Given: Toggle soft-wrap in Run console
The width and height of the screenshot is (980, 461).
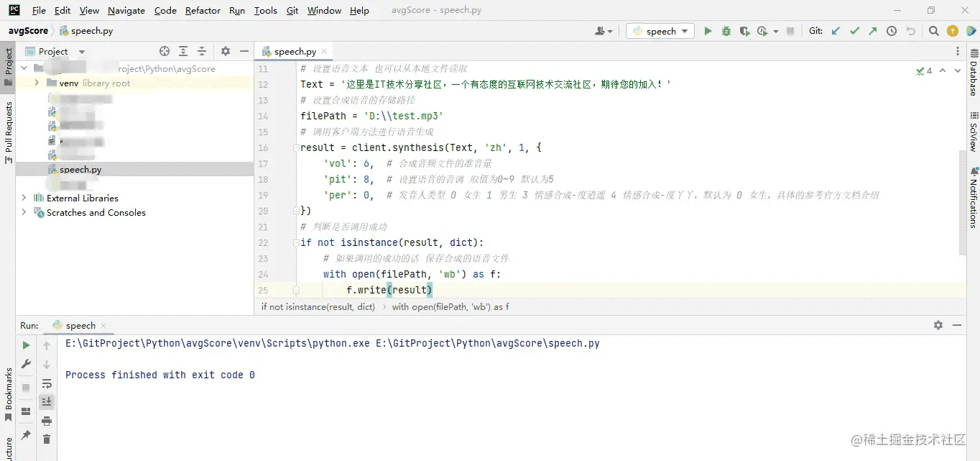Looking at the screenshot, I should point(47,383).
